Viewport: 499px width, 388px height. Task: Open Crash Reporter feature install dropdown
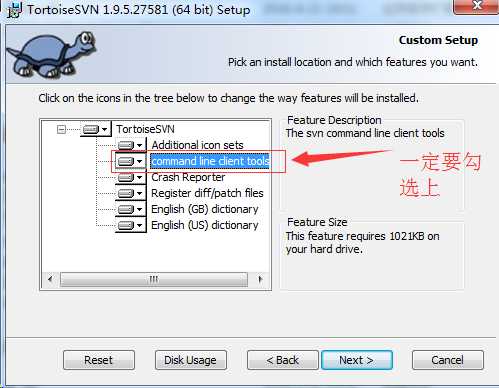131,177
